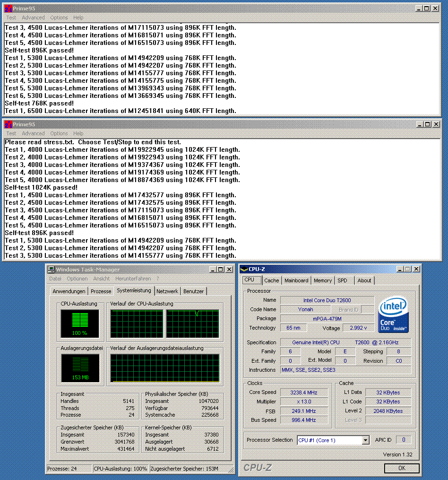Click the Level 2 2048 KBytes value
The height and width of the screenshot is (480, 448).
[x=388, y=411]
